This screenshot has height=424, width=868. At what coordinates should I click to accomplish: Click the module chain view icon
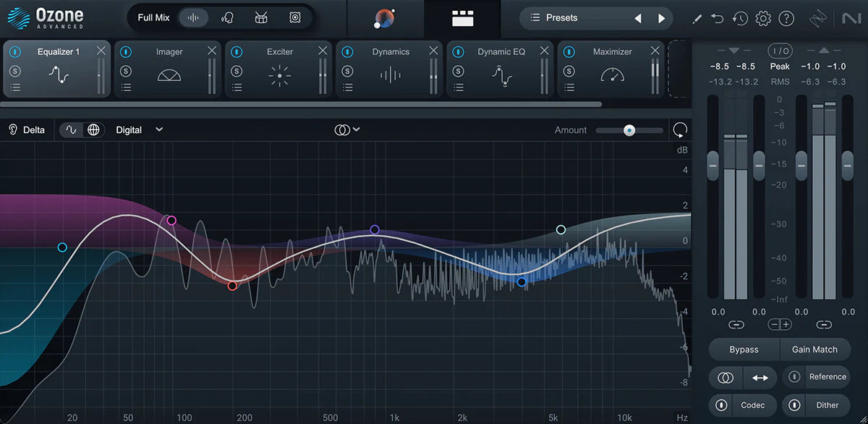[463, 18]
